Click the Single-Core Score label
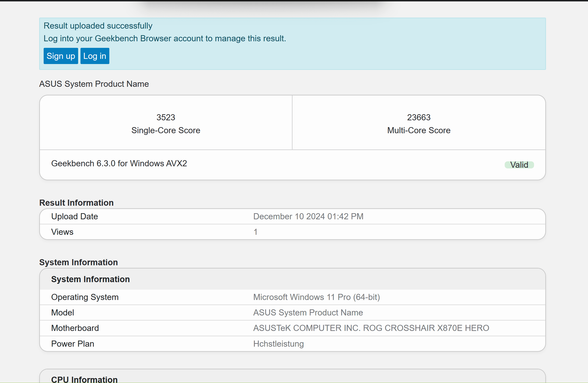This screenshot has width=588, height=383. [x=166, y=130]
